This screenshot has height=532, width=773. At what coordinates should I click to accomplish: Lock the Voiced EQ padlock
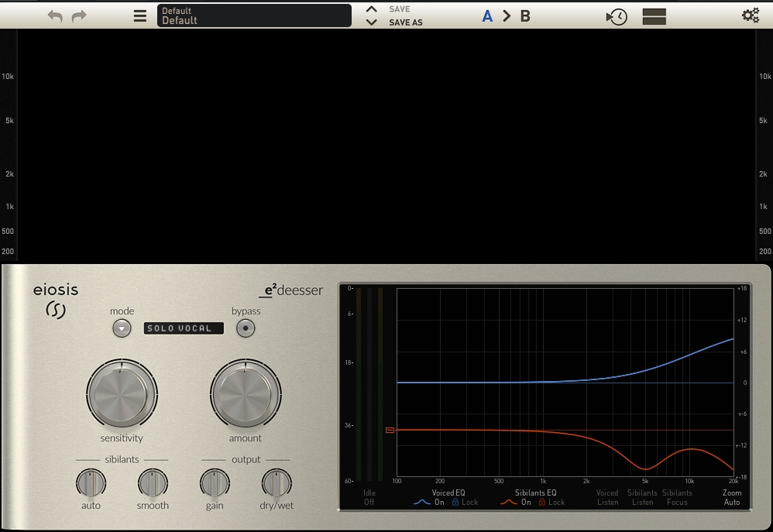pos(455,503)
